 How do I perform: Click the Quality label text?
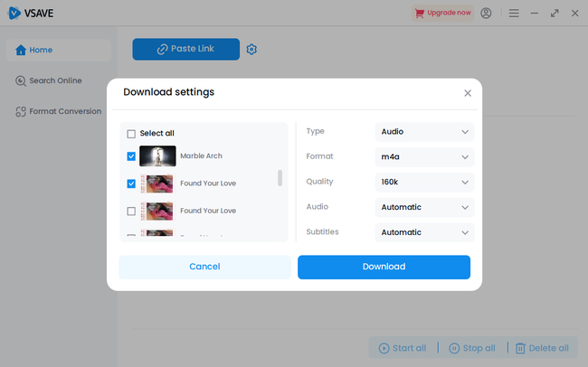(x=319, y=182)
